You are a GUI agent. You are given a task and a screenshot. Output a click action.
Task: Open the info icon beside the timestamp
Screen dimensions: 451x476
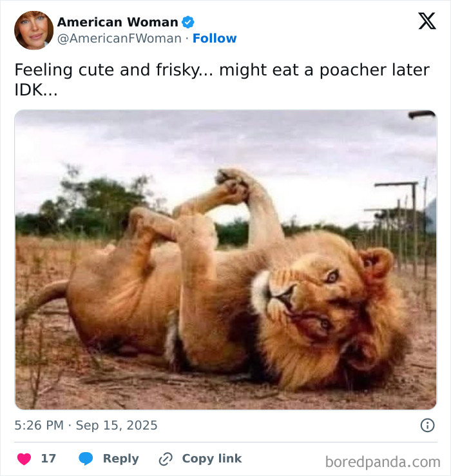pos(427,425)
